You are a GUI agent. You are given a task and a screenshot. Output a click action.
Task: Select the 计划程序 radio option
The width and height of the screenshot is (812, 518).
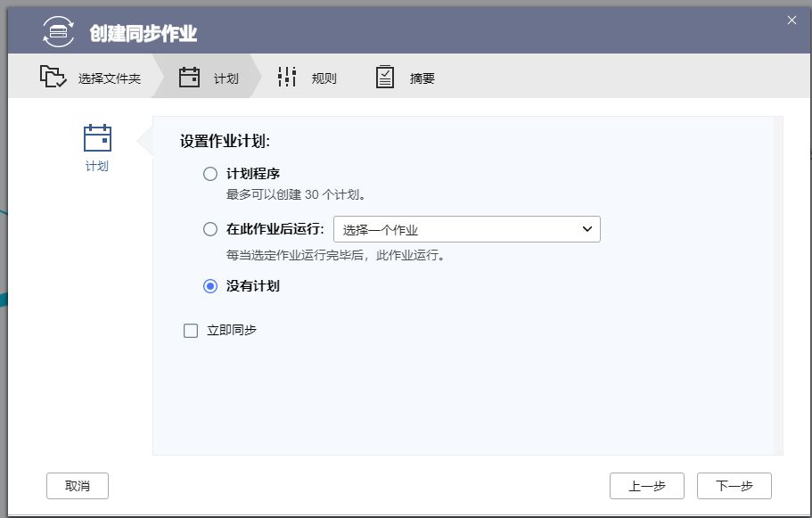click(x=209, y=174)
